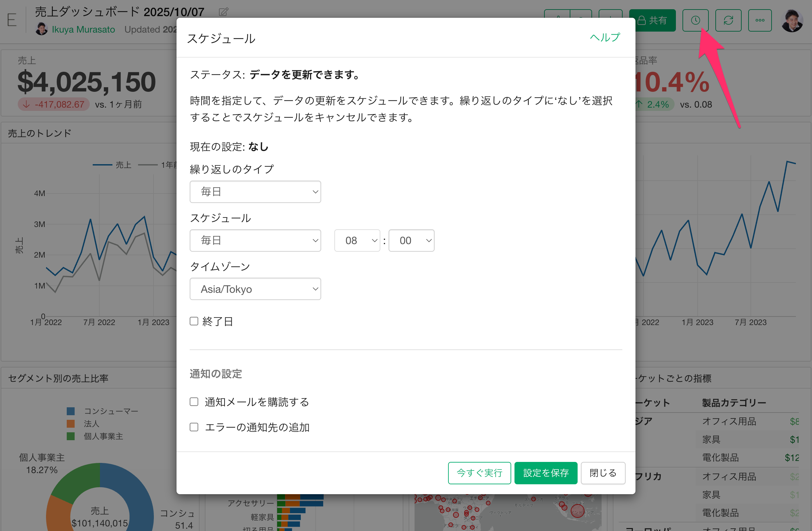Viewport: 812px width, 531px height.
Task: Click the ヘルプ link
Action: coord(605,37)
